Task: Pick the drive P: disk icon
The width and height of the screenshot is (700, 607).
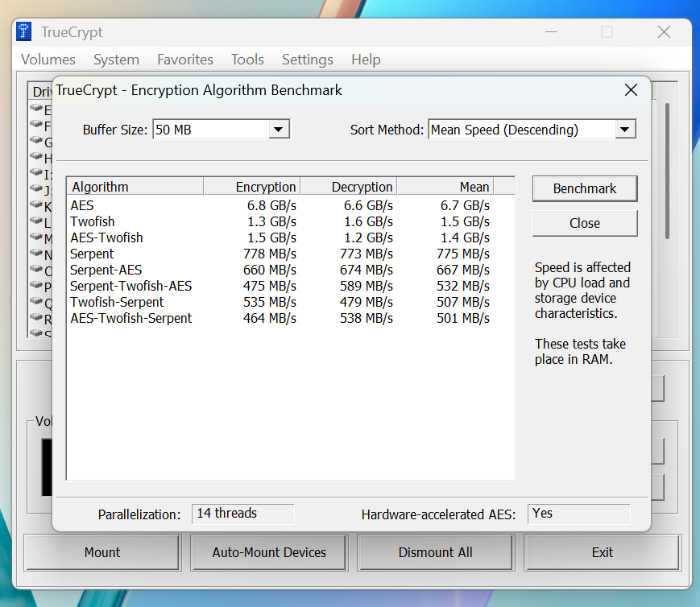Action: (x=37, y=285)
